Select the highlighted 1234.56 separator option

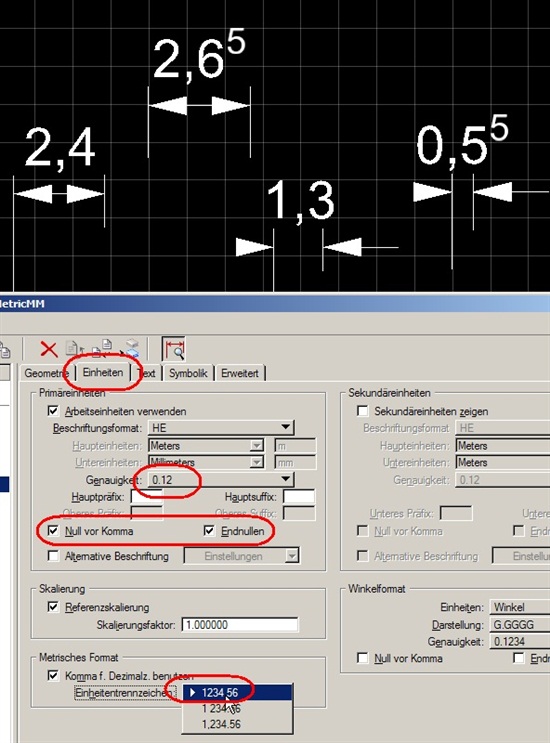pos(237,692)
